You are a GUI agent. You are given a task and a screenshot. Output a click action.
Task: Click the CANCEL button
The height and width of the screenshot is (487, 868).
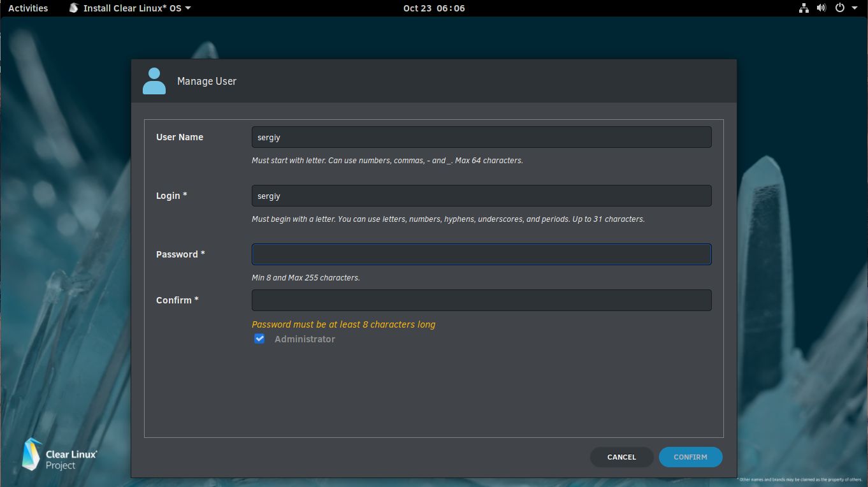622,457
